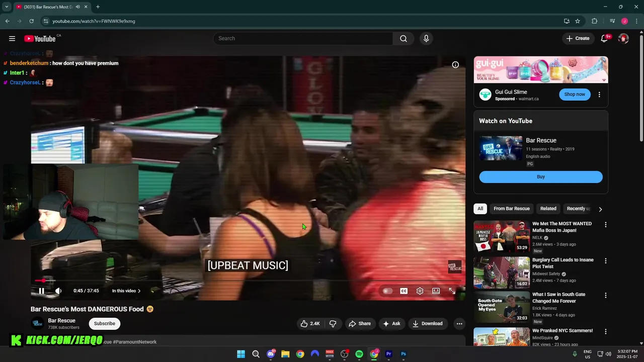This screenshot has width=644, height=362.
Task: Open Windows Start menu
Action: pos(241,354)
